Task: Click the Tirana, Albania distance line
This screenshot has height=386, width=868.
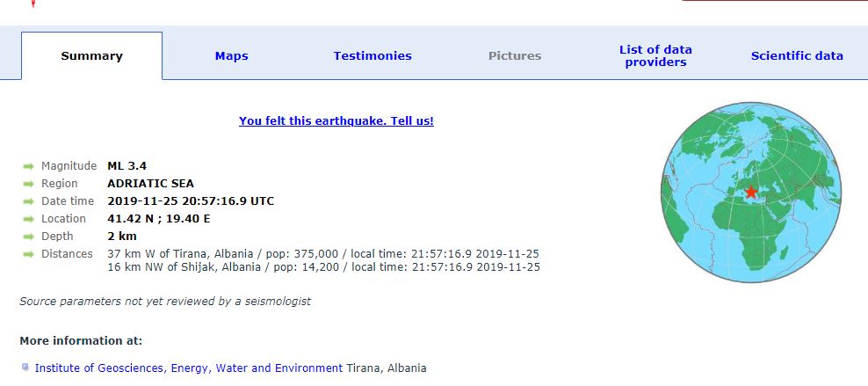Action: (x=323, y=253)
